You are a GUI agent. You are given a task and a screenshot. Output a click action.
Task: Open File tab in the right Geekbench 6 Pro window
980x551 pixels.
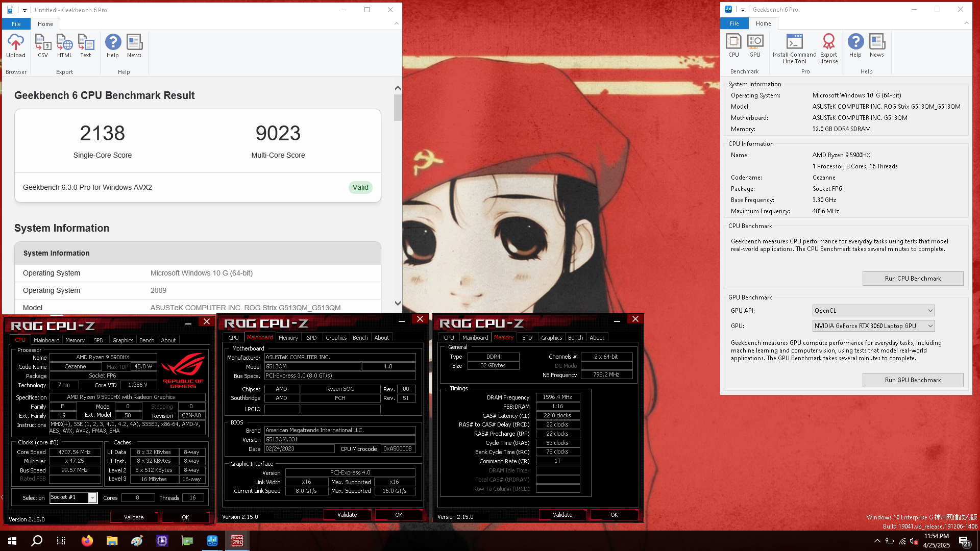coord(734,23)
